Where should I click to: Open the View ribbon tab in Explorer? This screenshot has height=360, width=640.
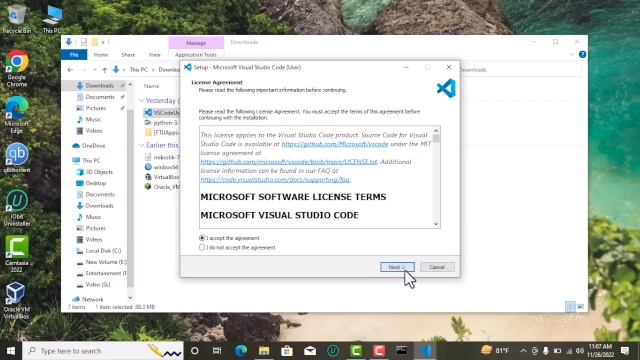[154, 55]
